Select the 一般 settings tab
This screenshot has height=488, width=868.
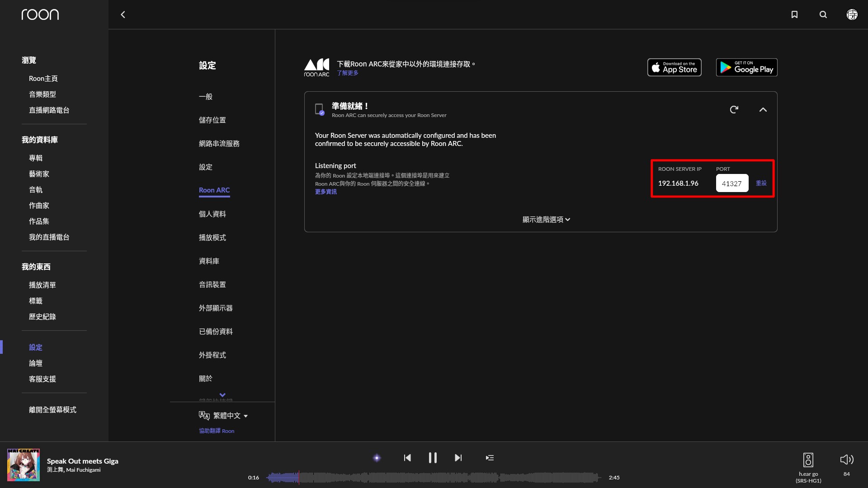(206, 96)
